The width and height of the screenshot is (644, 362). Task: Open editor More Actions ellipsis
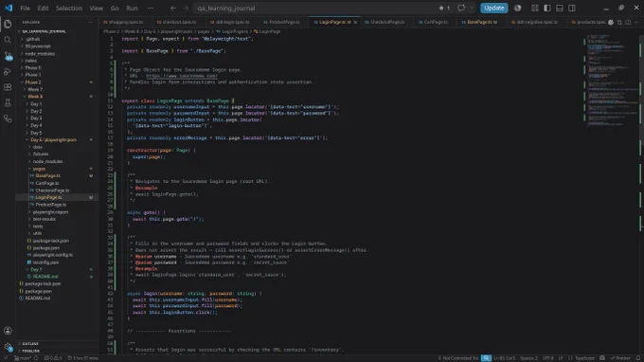point(636,22)
